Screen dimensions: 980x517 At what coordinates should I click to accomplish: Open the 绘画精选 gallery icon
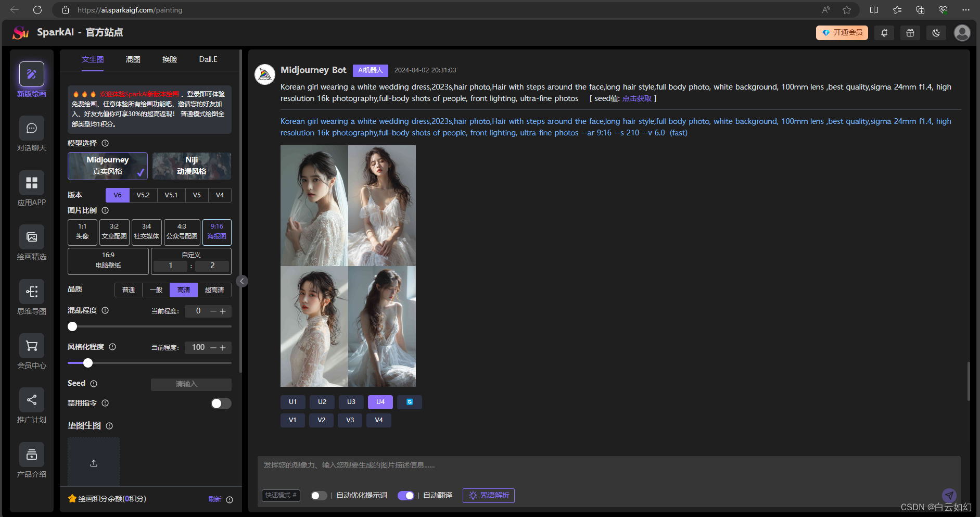point(32,237)
